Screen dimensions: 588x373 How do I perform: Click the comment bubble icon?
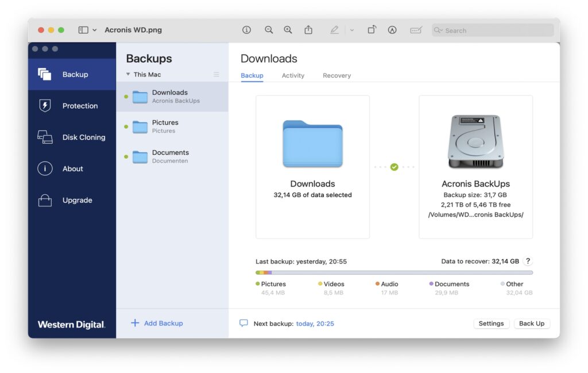243,323
